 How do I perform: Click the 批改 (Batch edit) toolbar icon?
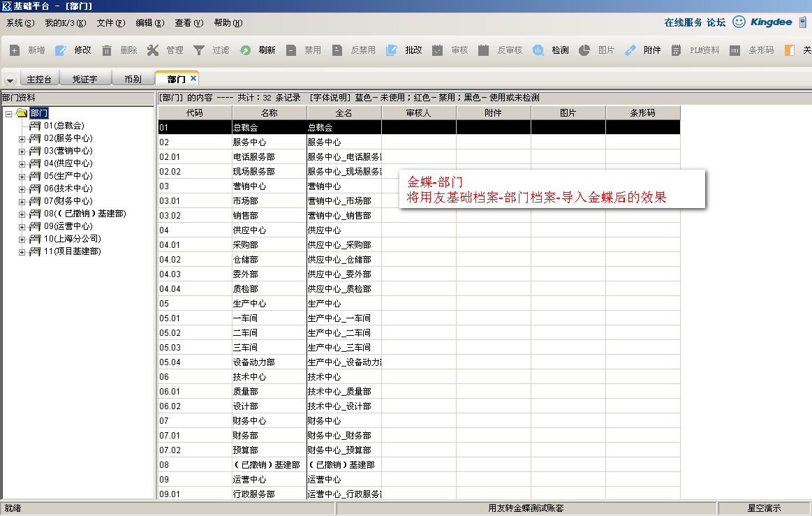click(x=392, y=50)
